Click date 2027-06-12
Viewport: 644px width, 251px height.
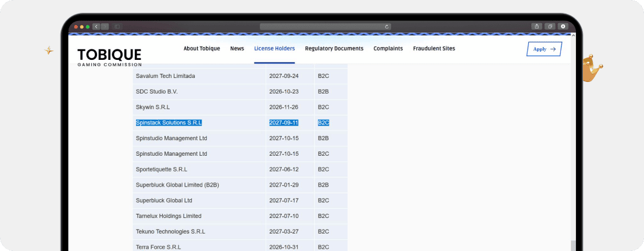(x=284, y=169)
